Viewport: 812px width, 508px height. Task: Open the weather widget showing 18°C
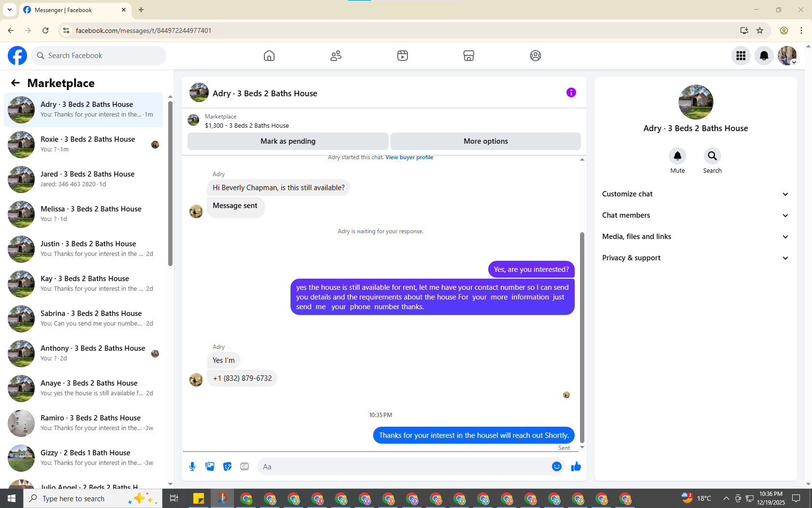(696, 498)
